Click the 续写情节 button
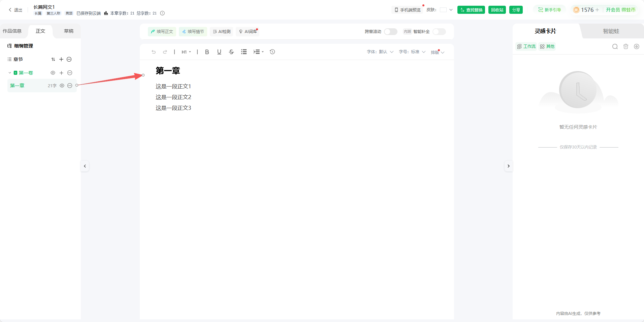This screenshot has width=644, height=322. coord(193,32)
